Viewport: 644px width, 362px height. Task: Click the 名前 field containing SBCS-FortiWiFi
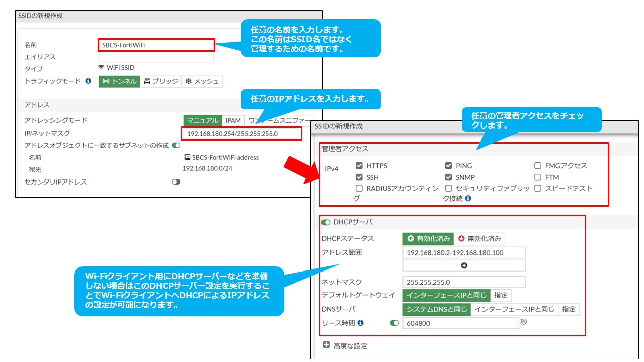[x=155, y=45]
